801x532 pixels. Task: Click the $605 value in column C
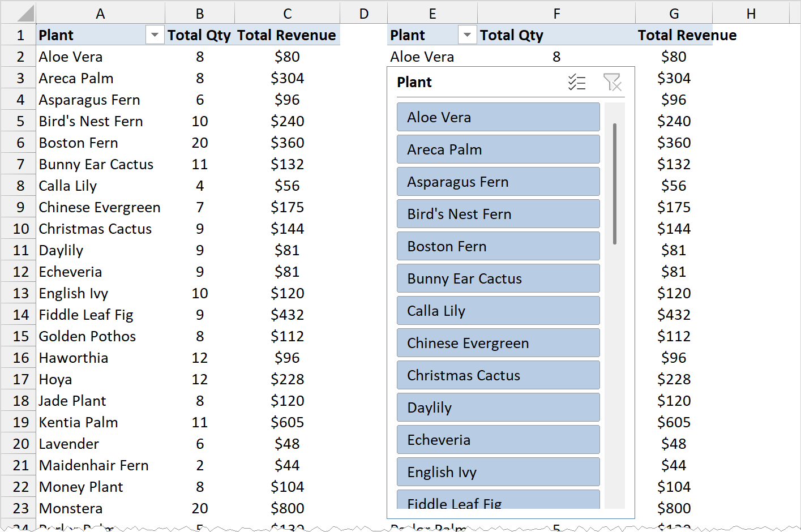pos(288,422)
